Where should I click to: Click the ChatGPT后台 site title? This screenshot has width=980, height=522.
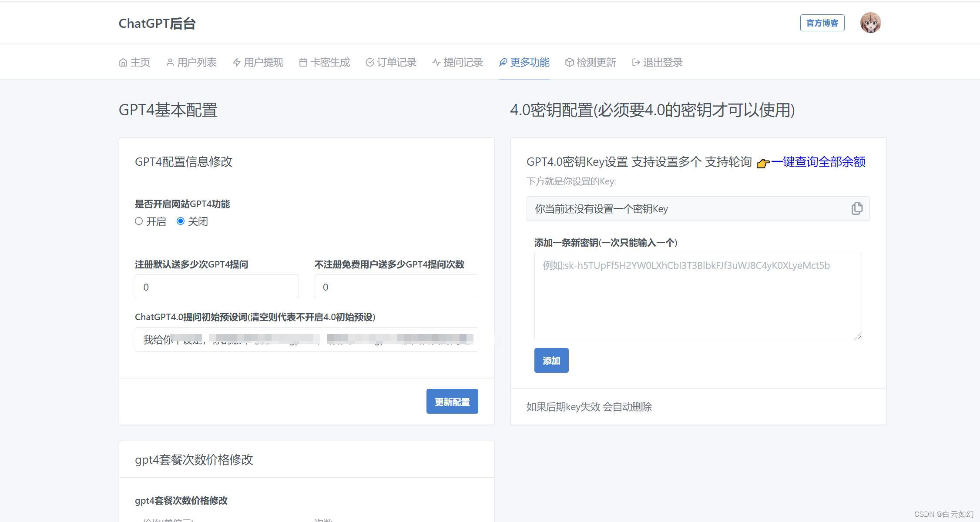157,23
